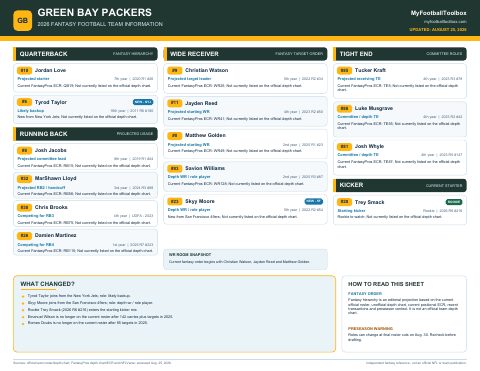Click "Starting kicker" under Trey Smack
Viewport: 480px width, 371px height.
pos(351,211)
